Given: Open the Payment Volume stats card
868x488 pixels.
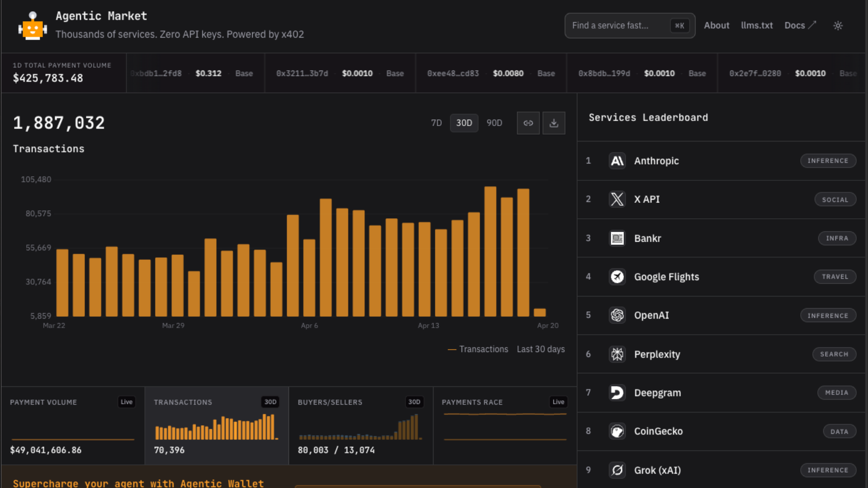Looking at the screenshot, I should coord(73,426).
